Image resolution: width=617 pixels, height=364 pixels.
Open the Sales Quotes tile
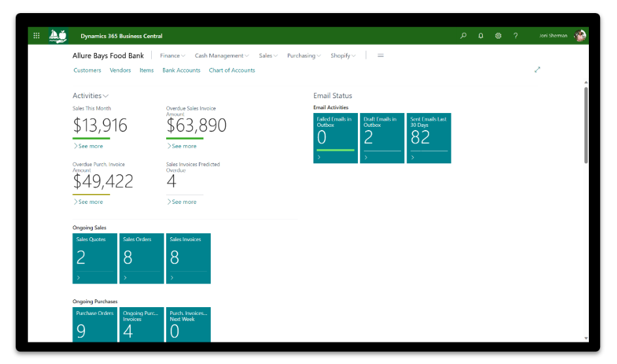(94, 258)
